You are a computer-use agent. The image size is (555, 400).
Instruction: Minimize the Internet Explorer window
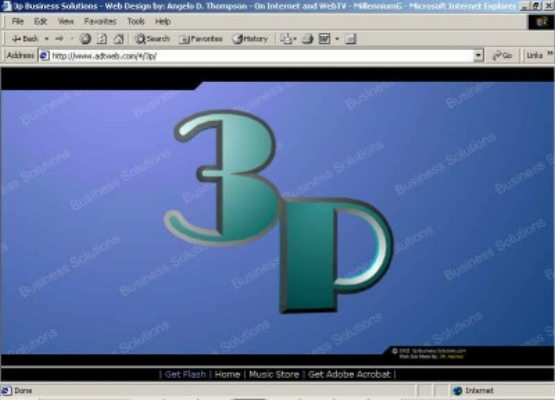(525, 6)
